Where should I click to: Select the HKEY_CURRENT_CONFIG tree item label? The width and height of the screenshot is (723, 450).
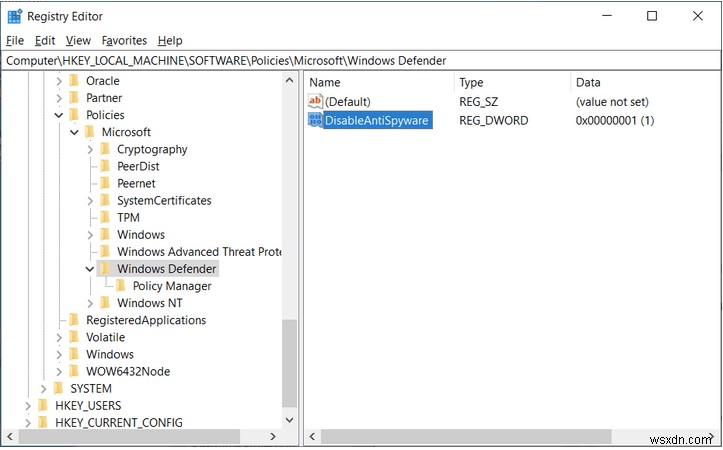pyautogui.click(x=119, y=422)
